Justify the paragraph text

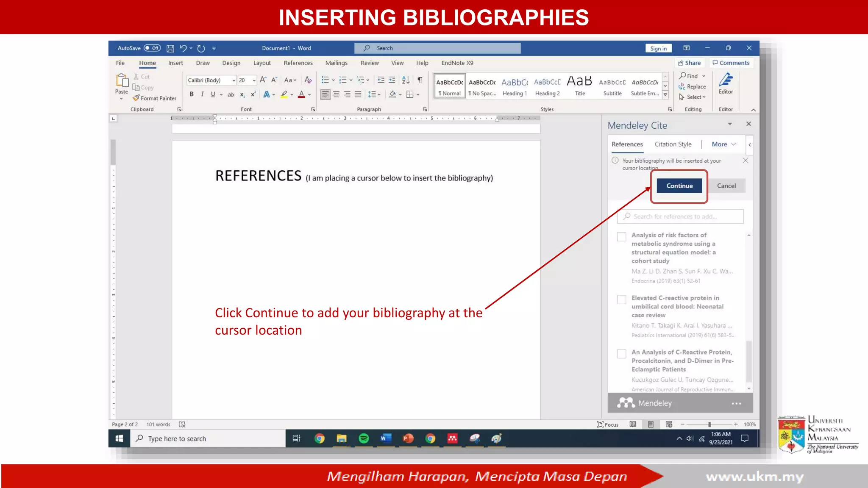click(x=358, y=94)
